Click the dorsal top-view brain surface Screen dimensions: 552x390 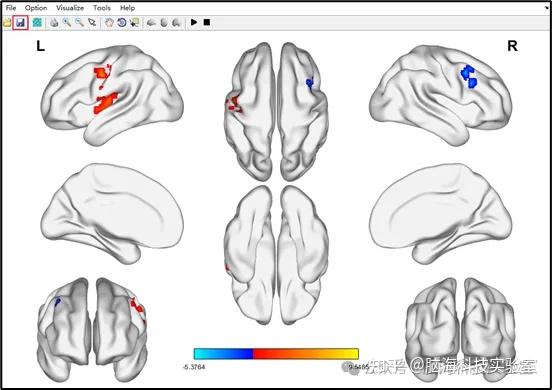(x=276, y=112)
